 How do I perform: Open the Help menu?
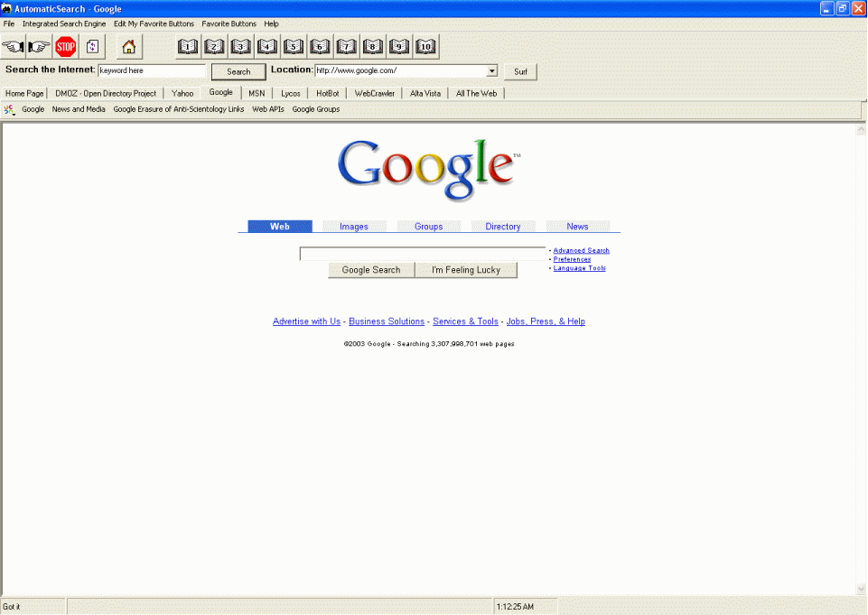[271, 23]
